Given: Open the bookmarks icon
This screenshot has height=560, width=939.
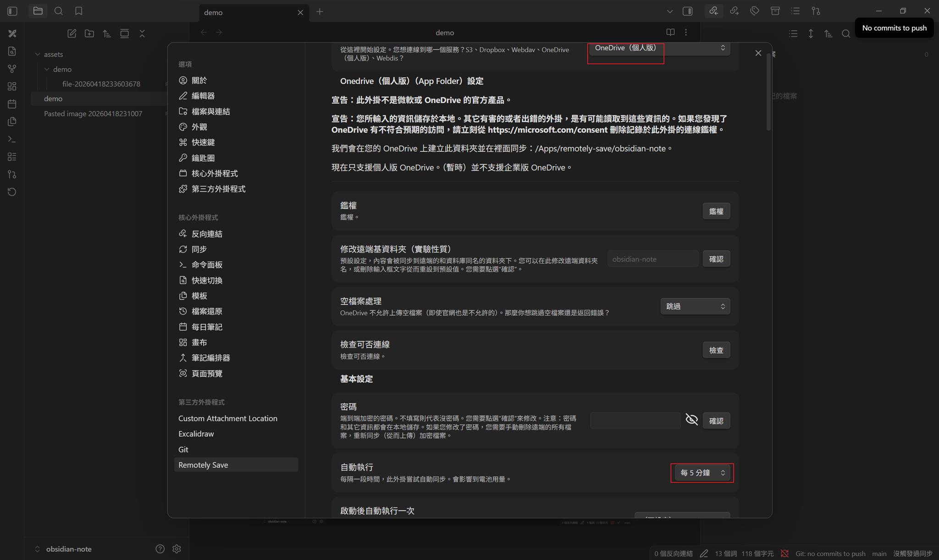Looking at the screenshot, I should tap(78, 11).
